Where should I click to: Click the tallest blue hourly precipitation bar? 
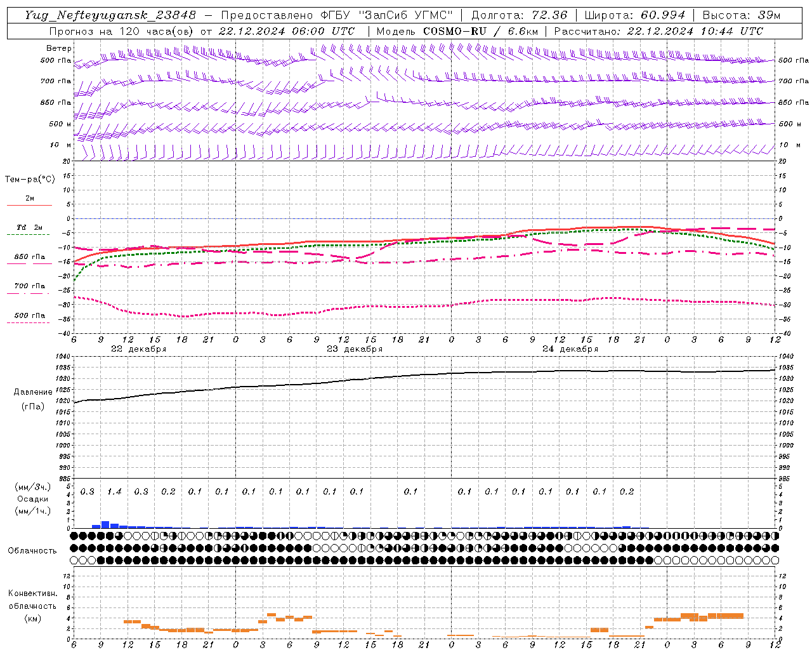point(105,524)
